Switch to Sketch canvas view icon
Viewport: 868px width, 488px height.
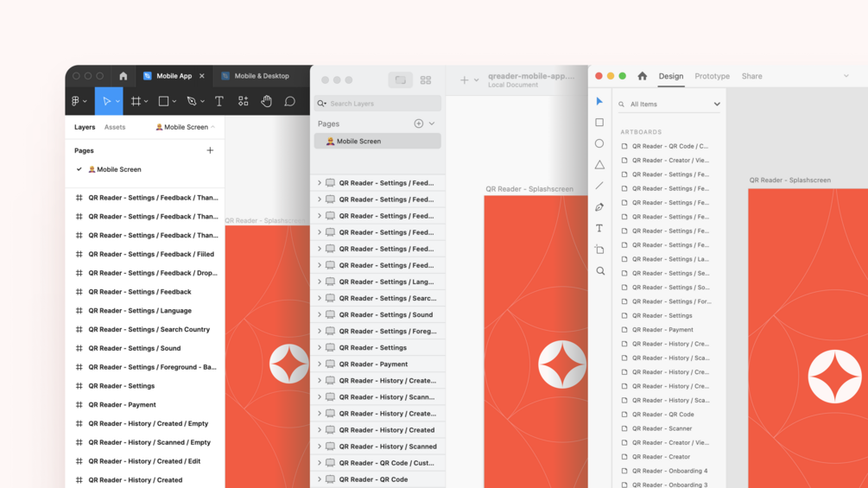coord(400,80)
